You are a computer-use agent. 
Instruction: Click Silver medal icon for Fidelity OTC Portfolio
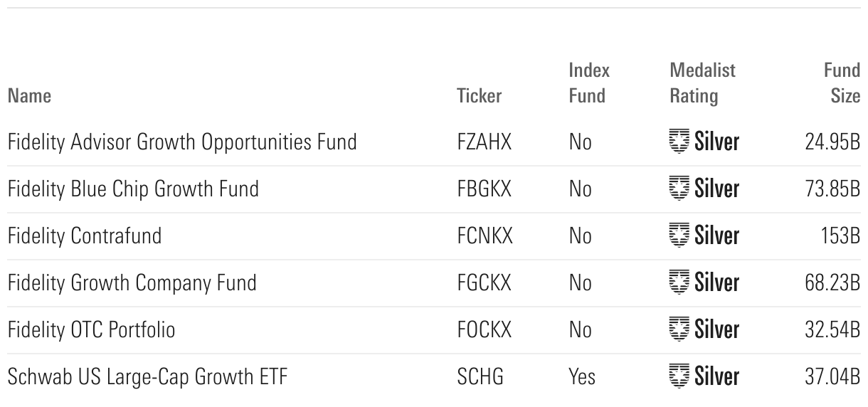(679, 329)
